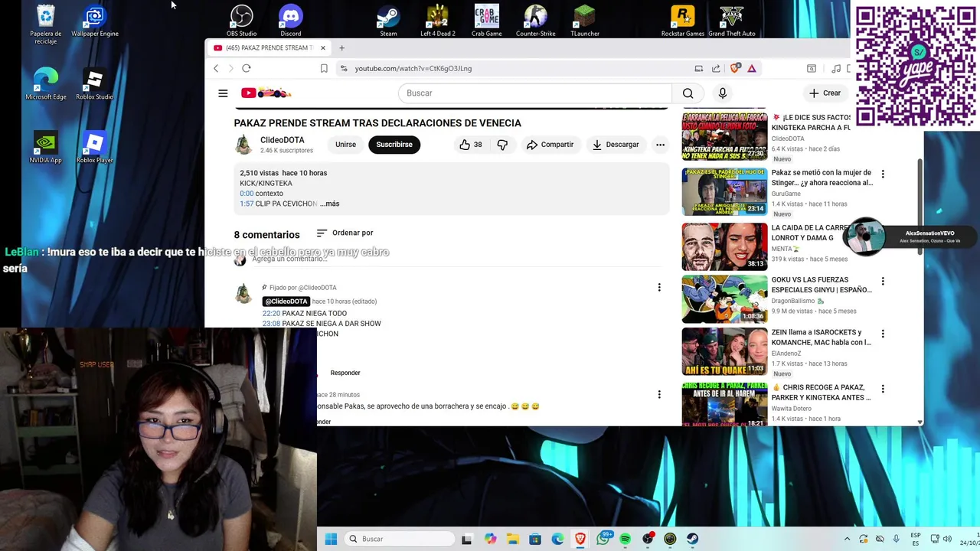Dislike the video
The height and width of the screenshot is (551, 980).
[x=502, y=145]
